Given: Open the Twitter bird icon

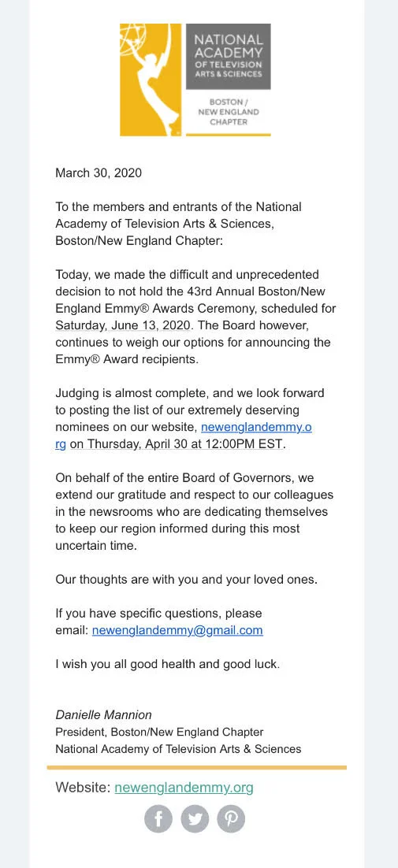Looking at the screenshot, I should click(195, 818).
